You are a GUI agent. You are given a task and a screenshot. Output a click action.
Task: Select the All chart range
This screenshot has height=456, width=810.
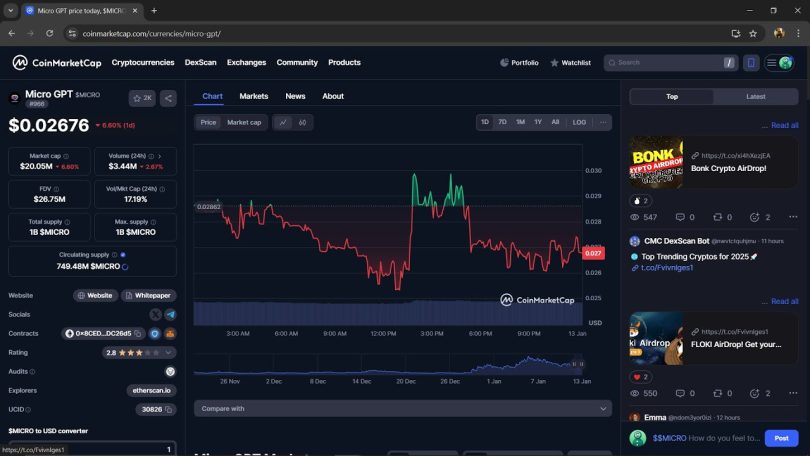coord(555,122)
